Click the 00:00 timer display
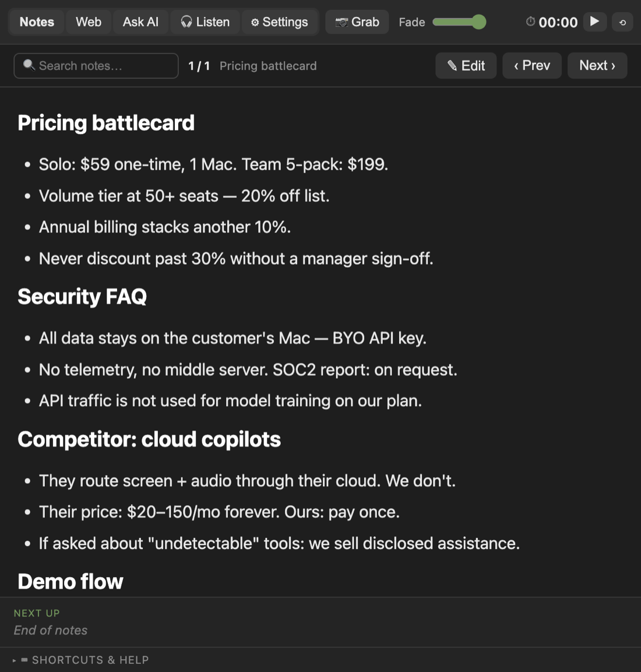 (558, 22)
